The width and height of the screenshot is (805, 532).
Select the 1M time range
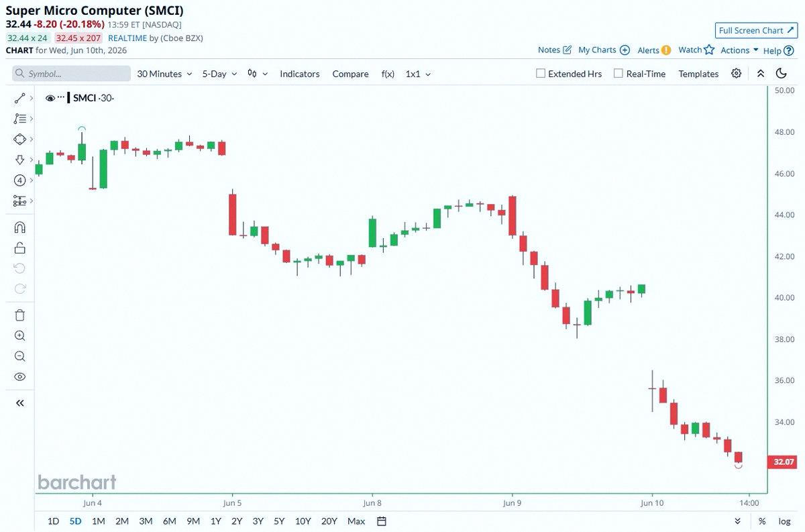point(98,521)
